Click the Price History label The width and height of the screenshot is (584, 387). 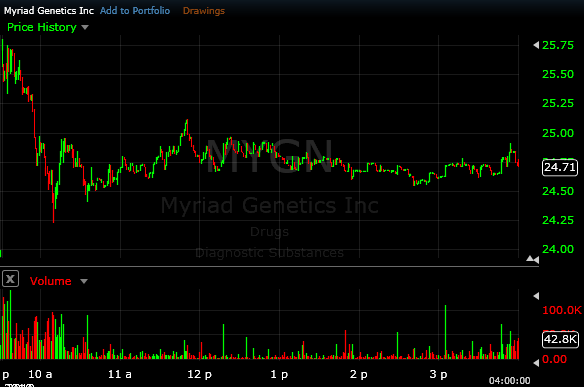(42, 27)
